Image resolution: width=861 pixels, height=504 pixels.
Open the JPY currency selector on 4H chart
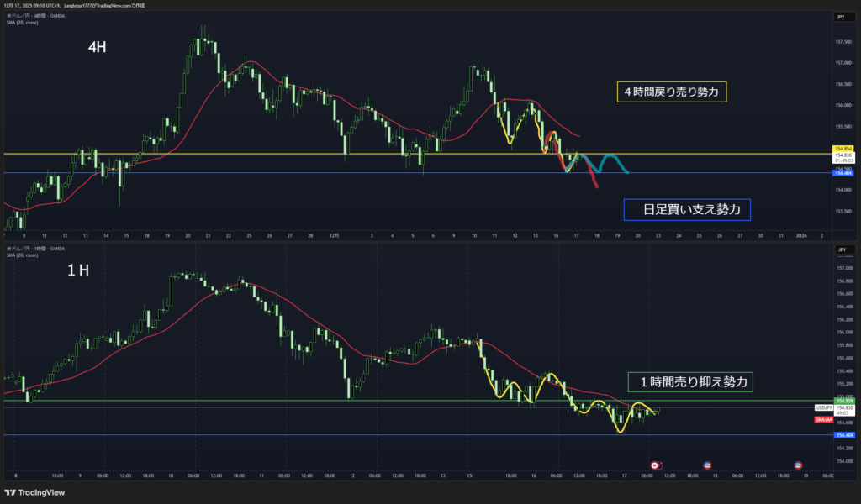[x=842, y=17]
